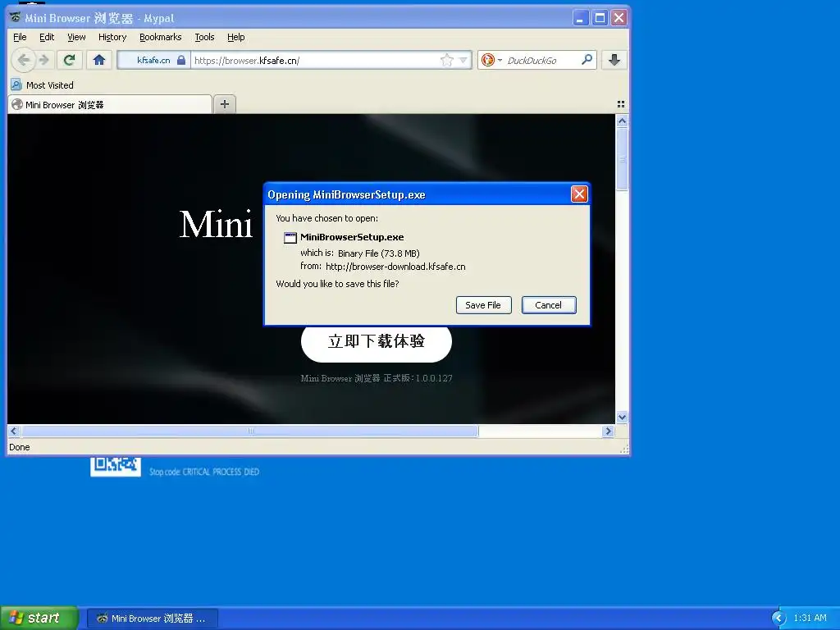840x630 pixels.
Task: Open the View menu
Action: coord(76,37)
